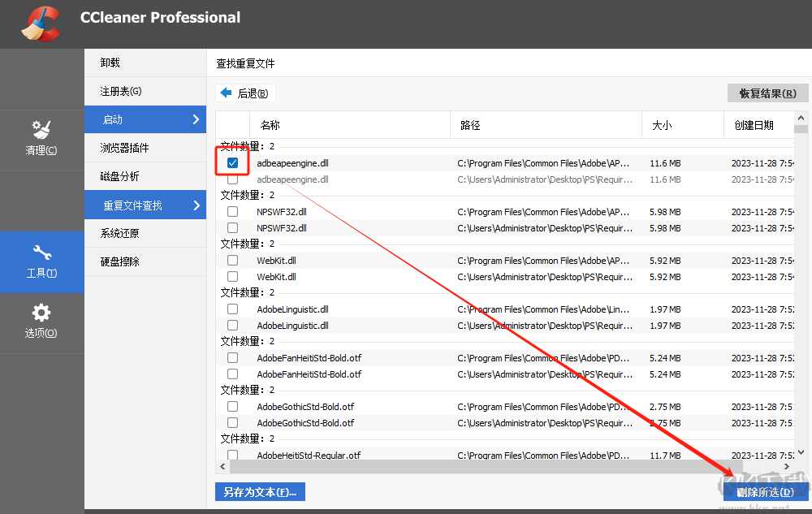
Task: Check the NPSWF32.dll duplicate checkbox
Action: (x=232, y=211)
